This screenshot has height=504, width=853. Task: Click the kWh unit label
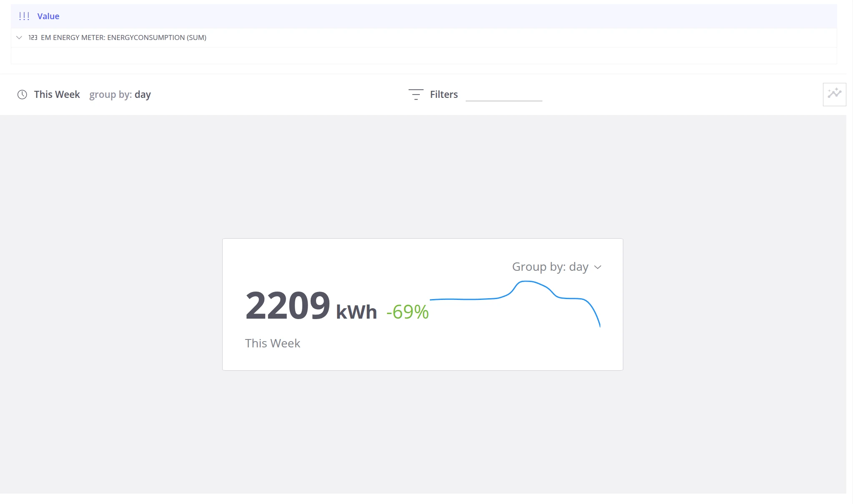(x=356, y=312)
